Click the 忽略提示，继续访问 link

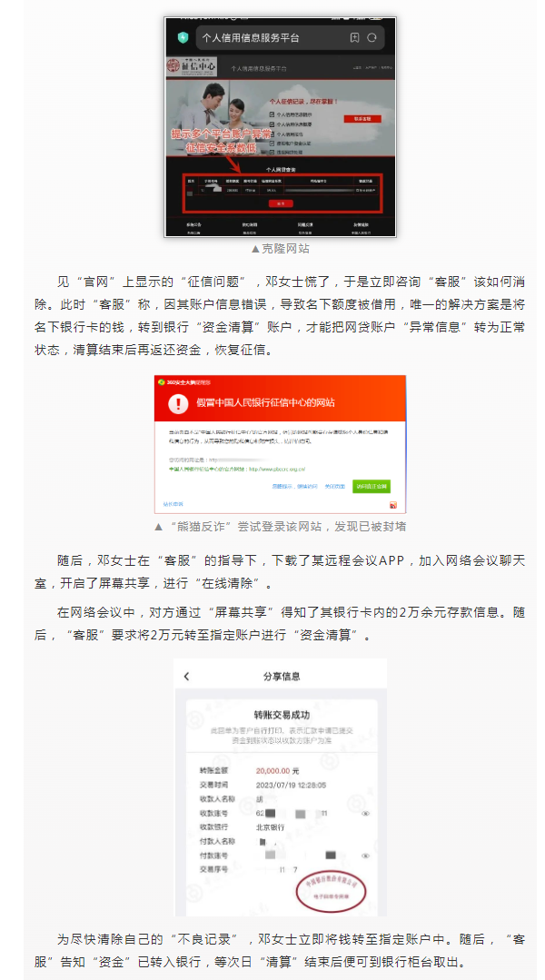(x=294, y=486)
